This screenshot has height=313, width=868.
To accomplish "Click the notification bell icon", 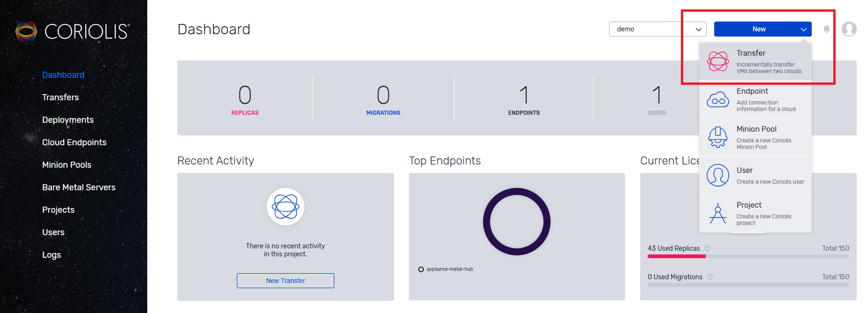I will coord(827,29).
